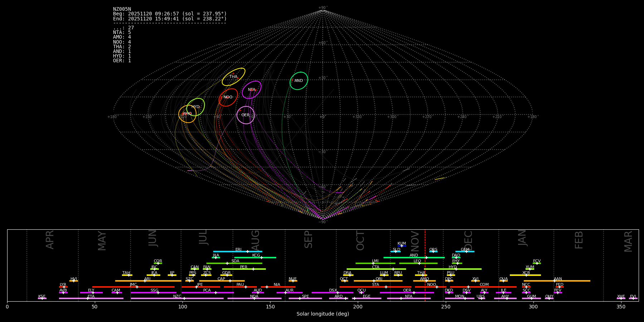Click the 'NTA: 5' count in legend
This screenshot has width=644, height=322.
click(122, 33)
